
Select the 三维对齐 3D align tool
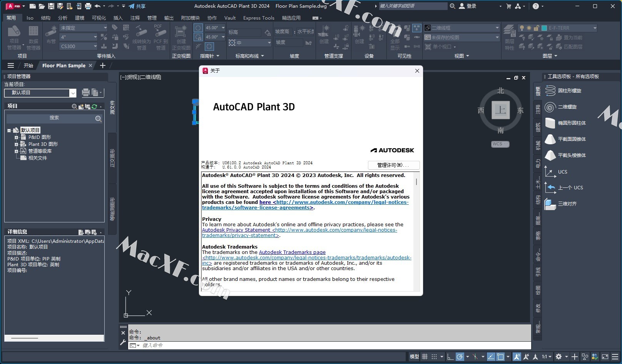pyautogui.click(x=561, y=204)
